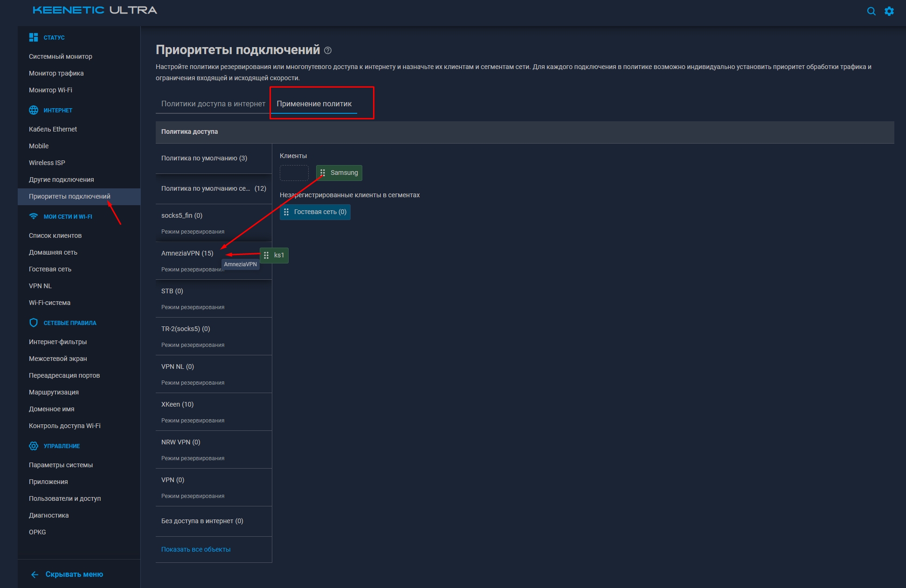Click the globe icon next to Интернет section

pos(33,110)
